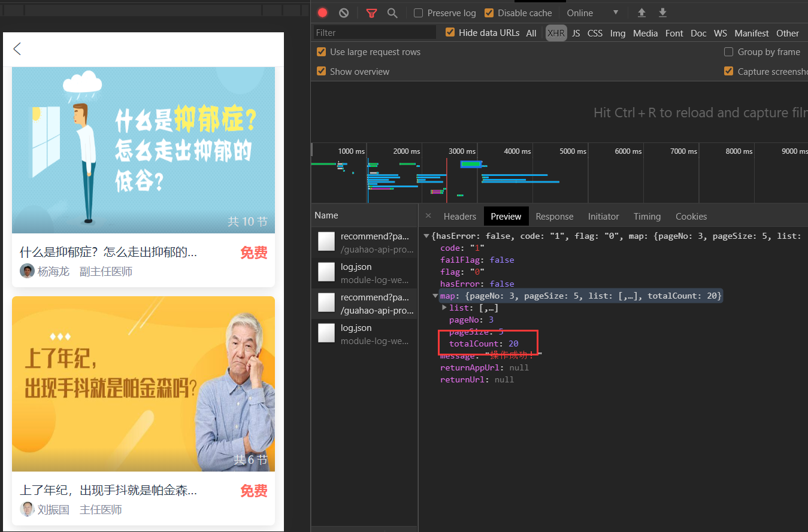
Task: Enable Group by frame
Action: (x=728, y=51)
